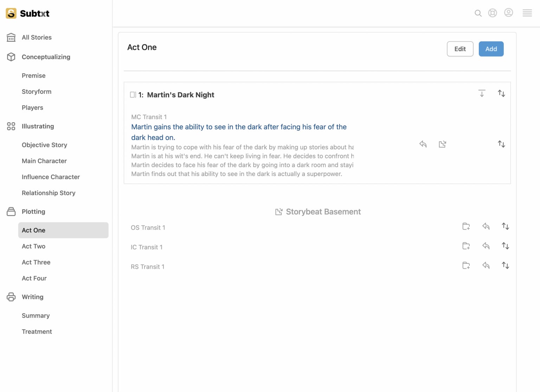Click the Edit button

460,49
